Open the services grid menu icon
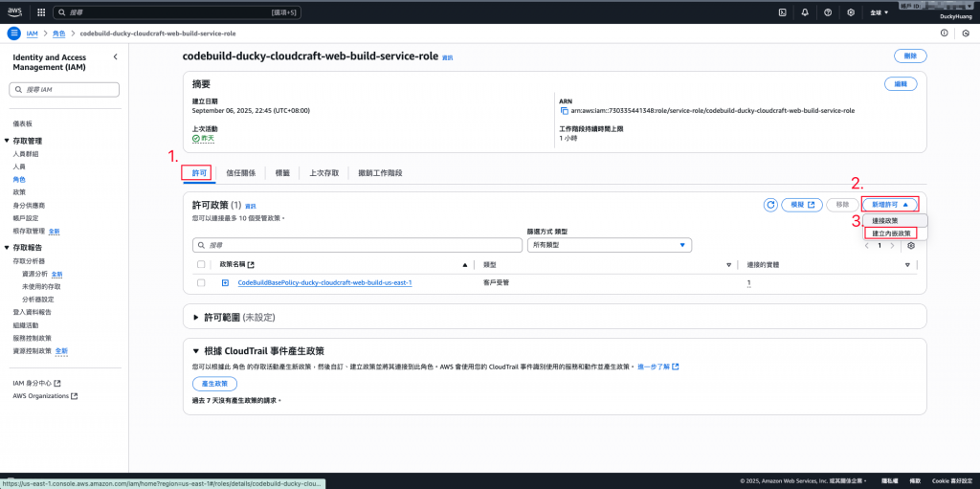 click(x=41, y=11)
